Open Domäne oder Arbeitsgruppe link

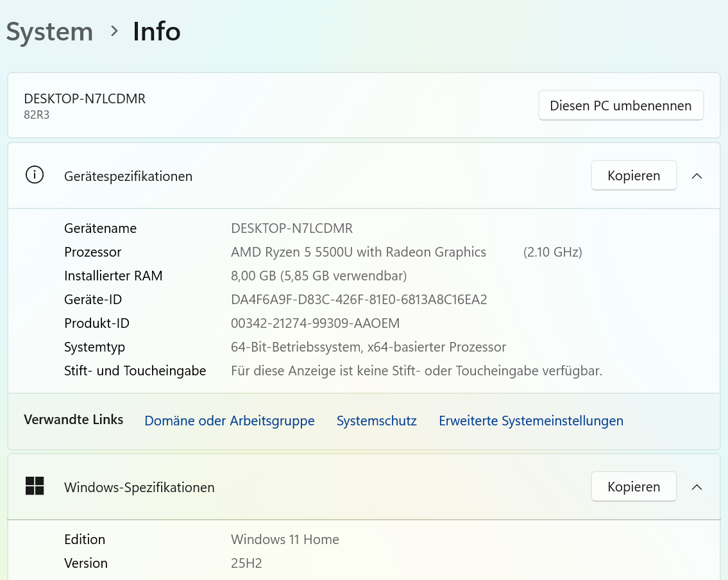coord(230,421)
